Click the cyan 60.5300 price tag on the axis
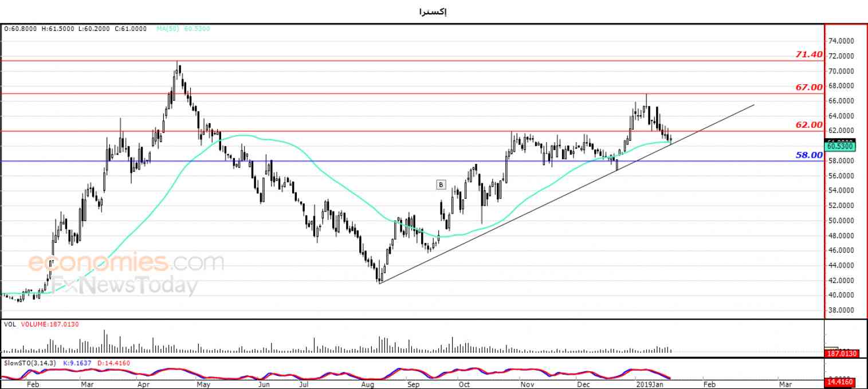Image resolution: width=868 pixels, height=389 pixels. (840, 147)
